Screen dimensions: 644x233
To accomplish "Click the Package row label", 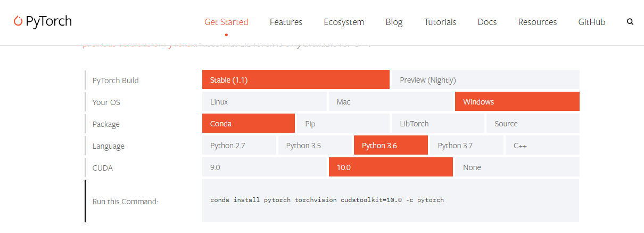I will 106,124.
